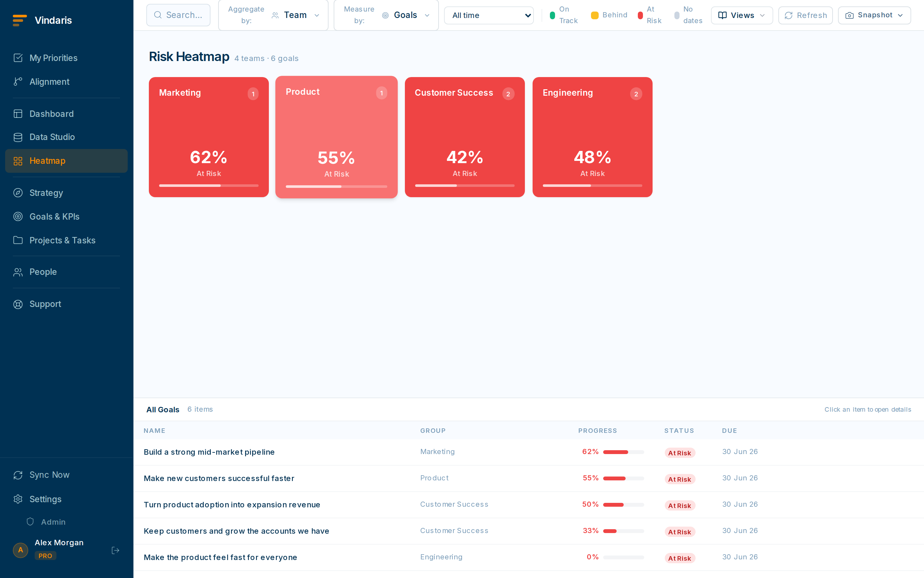Click the People users icon
This screenshot has height=578, width=924.
(x=18, y=272)
